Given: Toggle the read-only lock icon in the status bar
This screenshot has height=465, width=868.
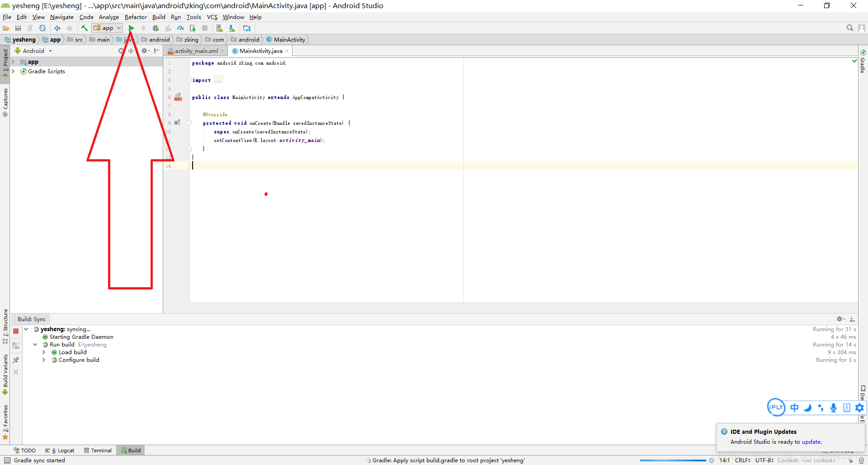Looking at the screenshot, I should pyautogui.click(x=850, y=460).
